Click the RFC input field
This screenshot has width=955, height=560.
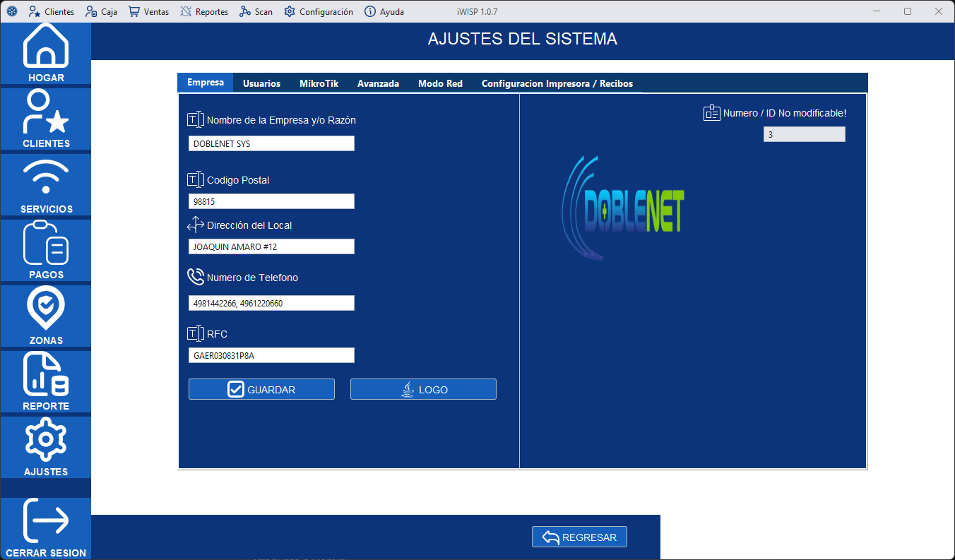tap(271, 355)
